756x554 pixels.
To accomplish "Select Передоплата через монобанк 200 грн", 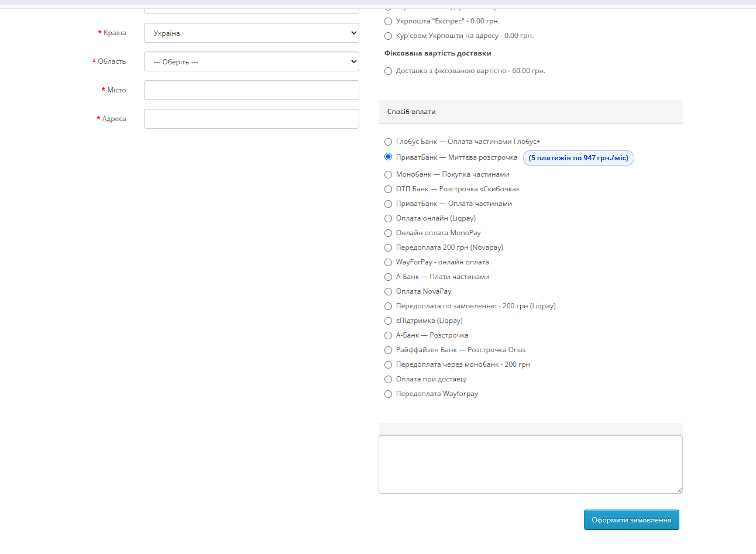I will point(388,364).
